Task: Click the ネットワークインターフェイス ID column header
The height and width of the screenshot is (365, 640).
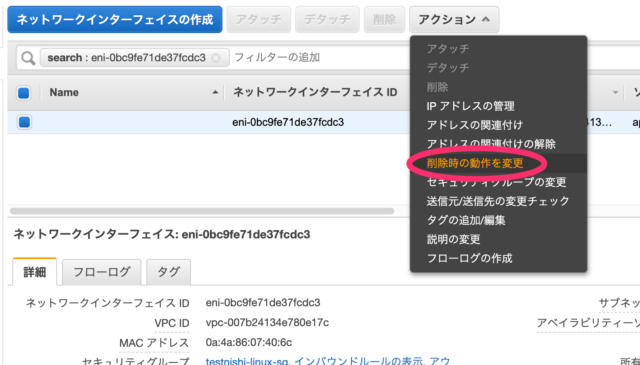Action: point(315,92)
